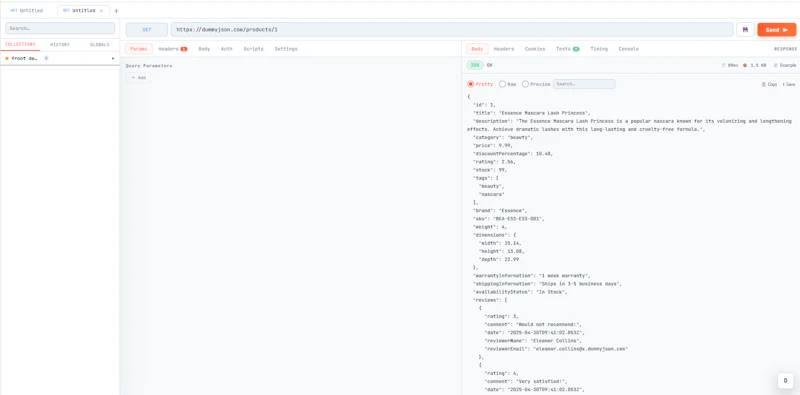800x395 pixels.
Task: Click the save request disk icon
Action: pyautogui.click(x=745, y=30)
